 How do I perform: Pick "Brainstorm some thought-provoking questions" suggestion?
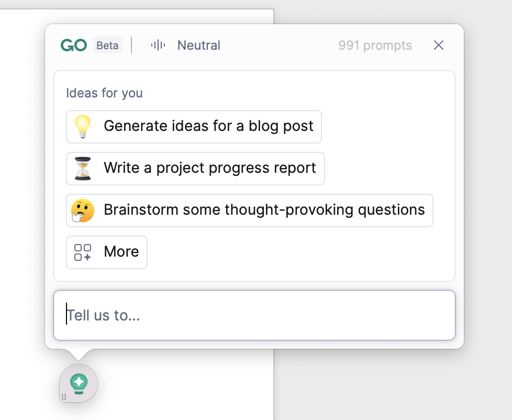(264, 211)
